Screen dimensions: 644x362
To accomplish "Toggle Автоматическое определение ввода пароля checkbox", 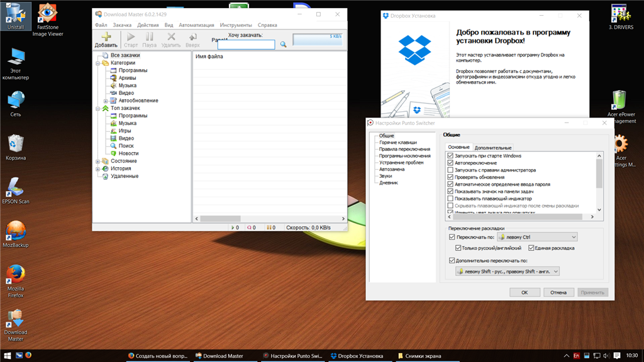I will pos(450,184).
